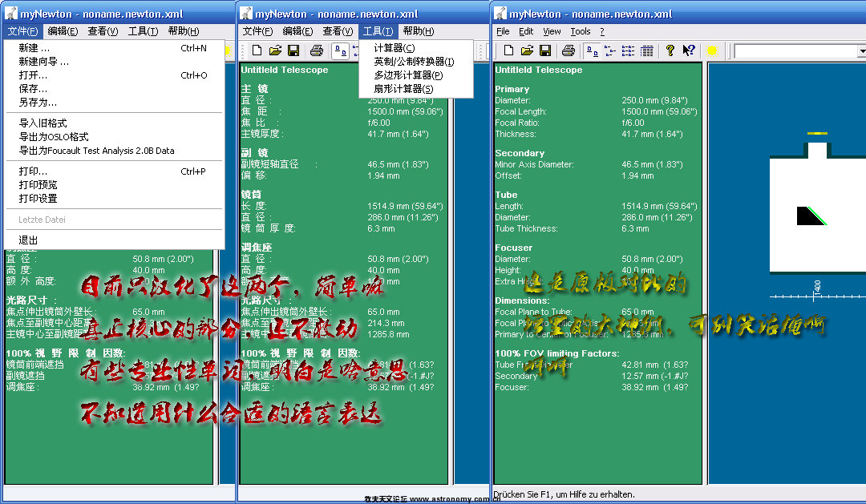Open File menu in right English window
Viewport: 866px width, 504px height.
click(x=503, y=31)
